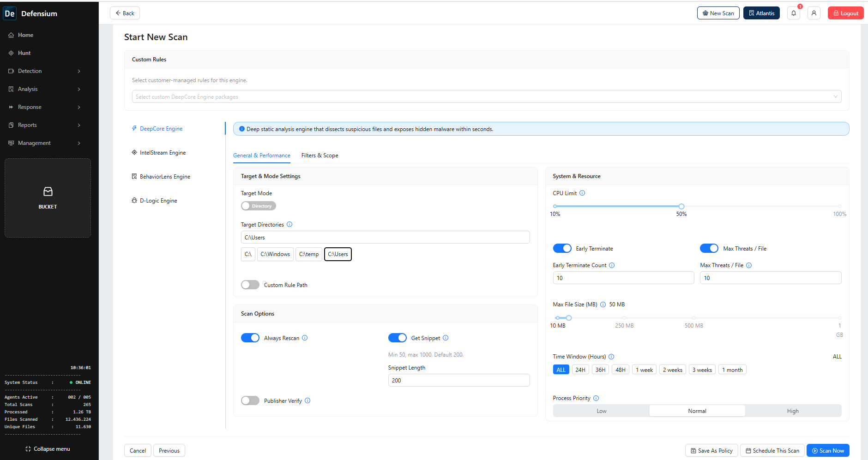
Task: Click the CPU Limit slider handle
Action: tap(681, 206)
